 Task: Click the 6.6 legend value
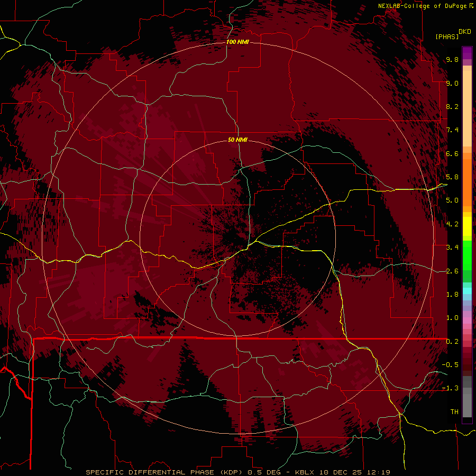pyautogui.click(x=452, y=153)
